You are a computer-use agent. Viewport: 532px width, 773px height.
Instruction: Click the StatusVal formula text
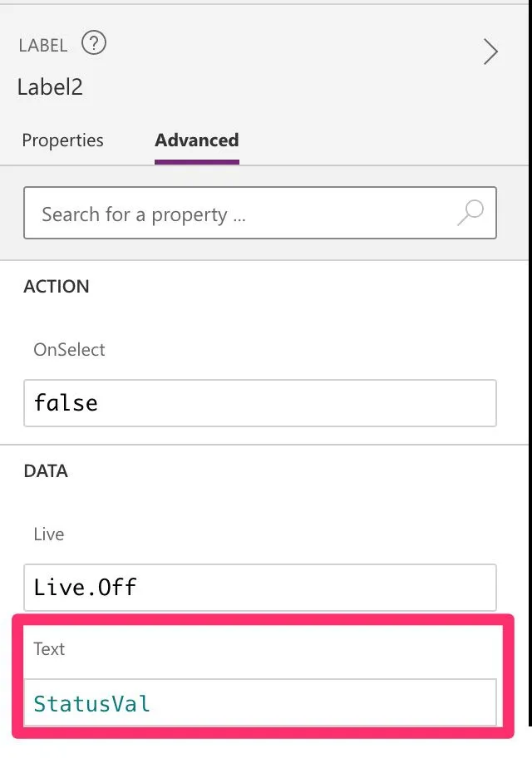tap(91, 704)
